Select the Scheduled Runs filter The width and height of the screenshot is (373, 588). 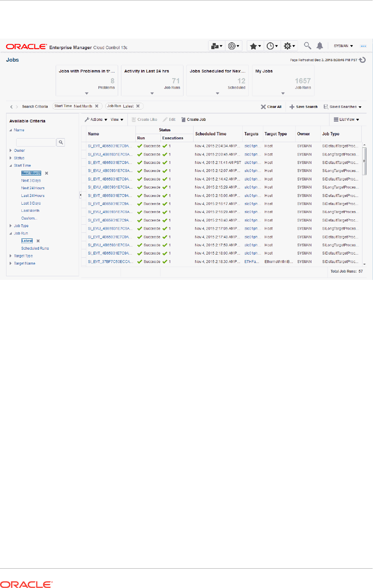click(x=35, y=248)
